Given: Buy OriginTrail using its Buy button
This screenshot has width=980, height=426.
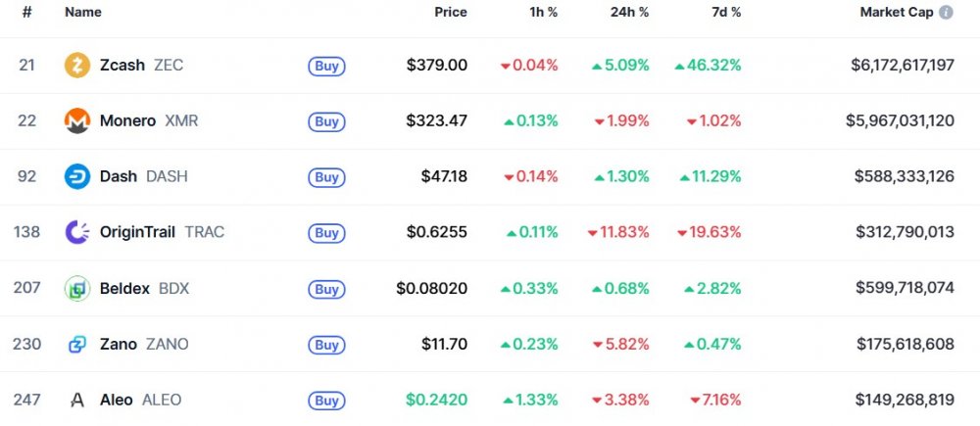Looking at the screenshot, I should click(x=326, y=233).
